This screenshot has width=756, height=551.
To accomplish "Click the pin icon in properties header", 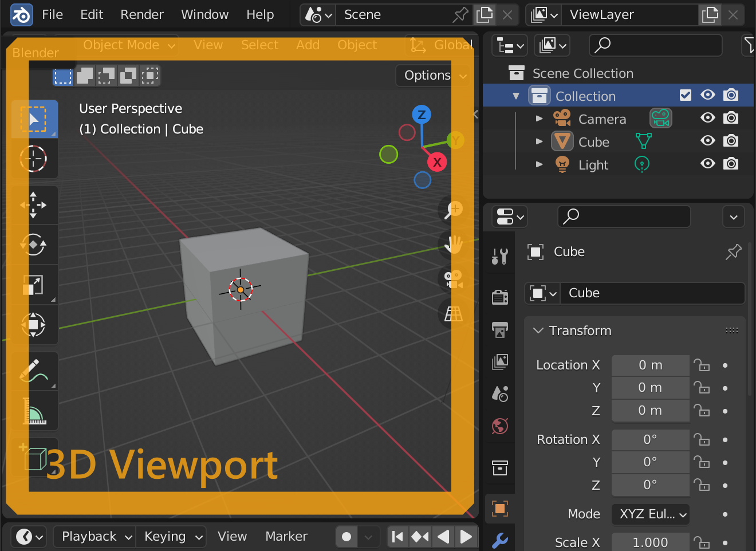I will (733, 252).
